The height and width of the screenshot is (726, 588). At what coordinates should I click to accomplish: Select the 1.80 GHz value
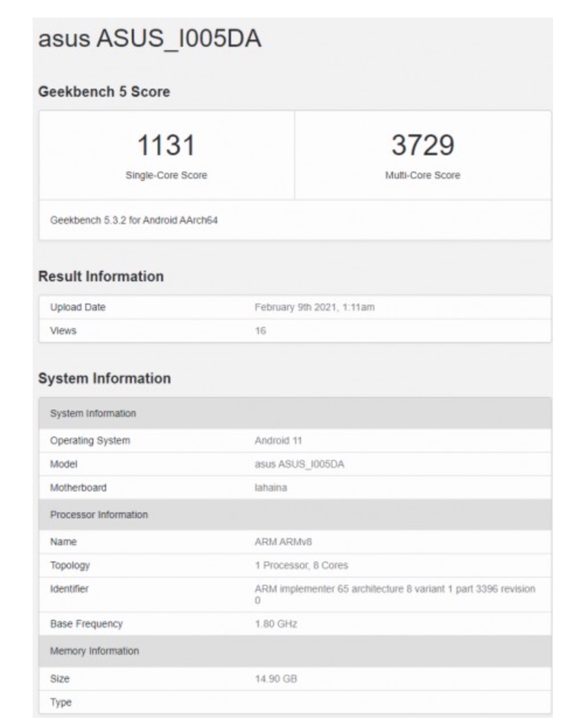[x=276, y=624]
